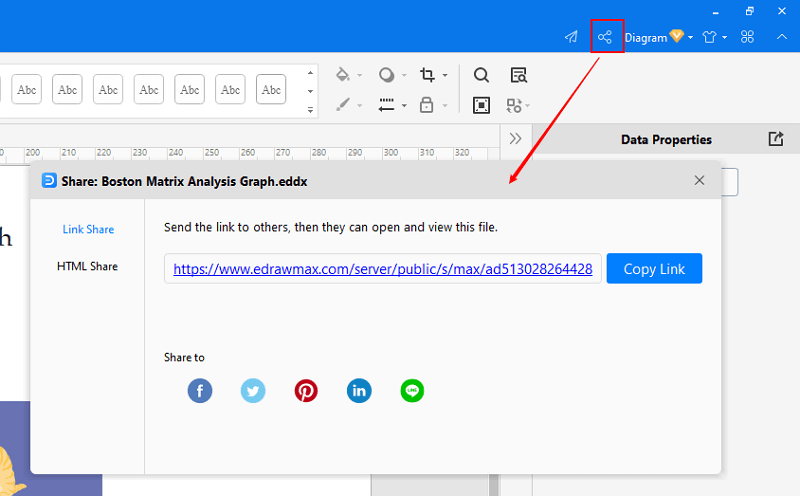This screenshot has width=800, height=496.
Task: Share to Pinterest
Action: tap(306, 391)
